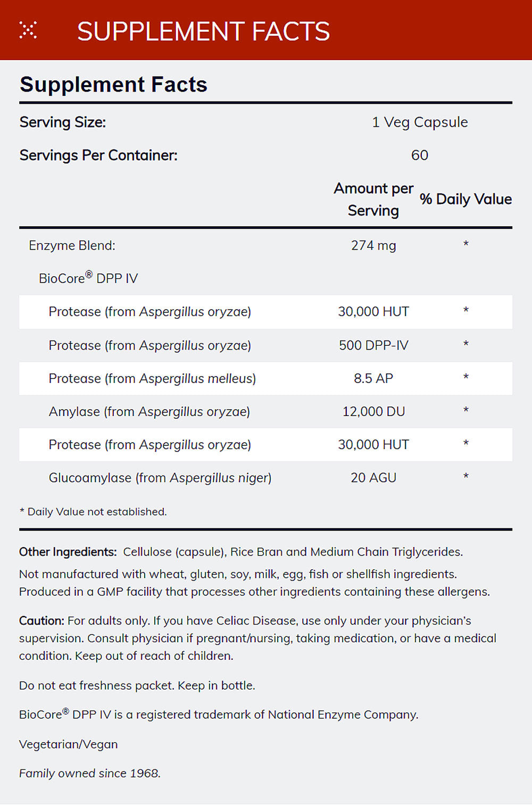Click the Glucoamylase from Aspergillus niger row

pyautogui.click(x=160, y=478)
